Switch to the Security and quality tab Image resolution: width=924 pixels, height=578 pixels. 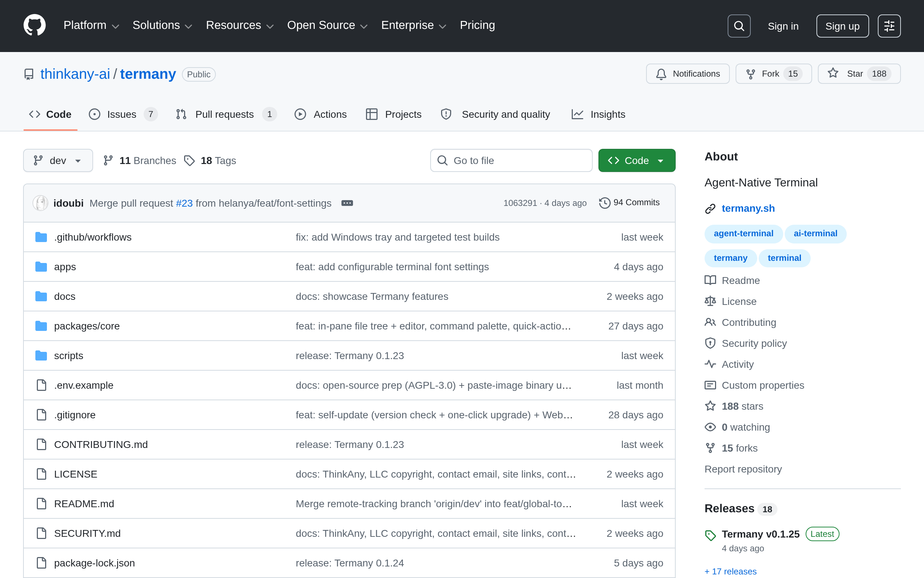coord(495,114)
